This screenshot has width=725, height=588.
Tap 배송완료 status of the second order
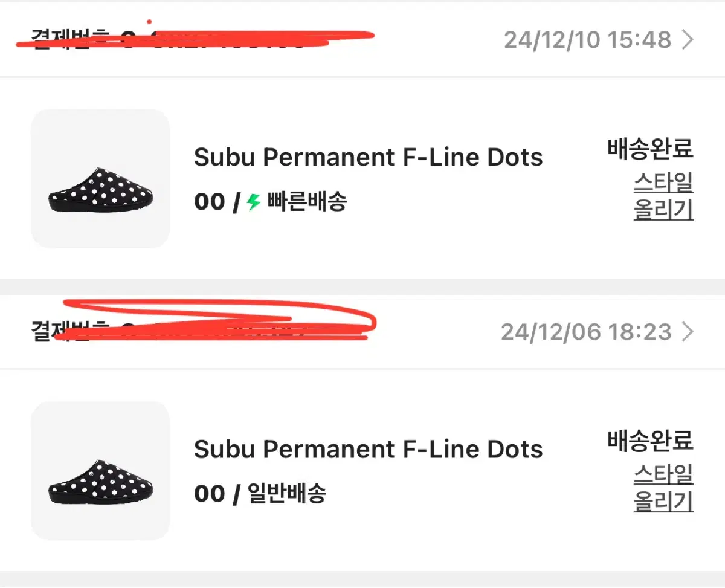click(651, 441)
